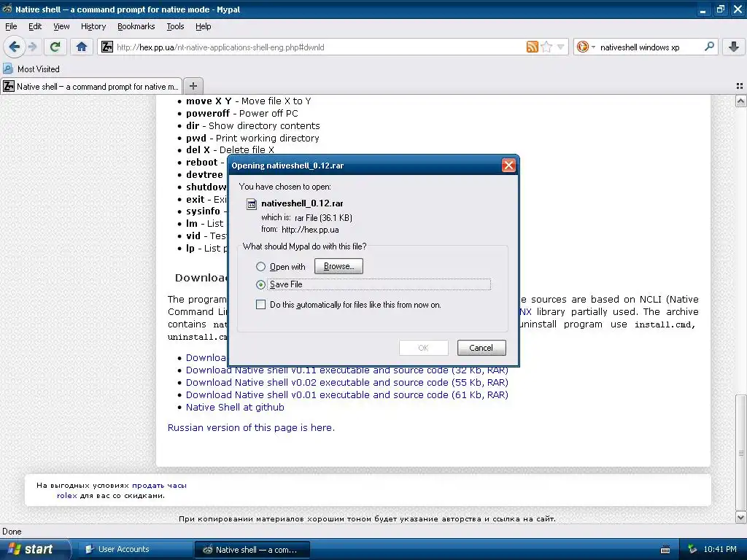Click the продать часы rolex ad link

point(159,485)
